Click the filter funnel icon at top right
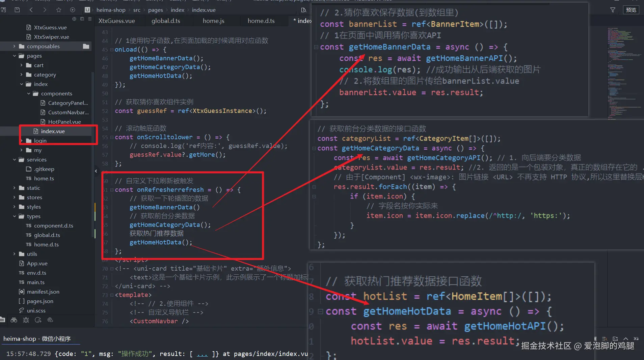The height and width of the screenshot is (360, 644). [613, 10]
